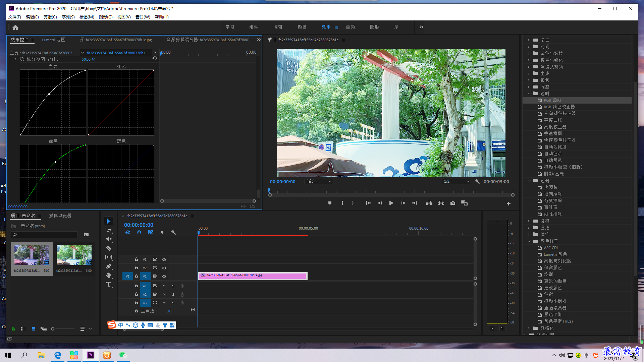This screenshot has width=644, height=362.
Task: Select the first project thumbnail
Action: pyautogui.click(x=32, y=255)
